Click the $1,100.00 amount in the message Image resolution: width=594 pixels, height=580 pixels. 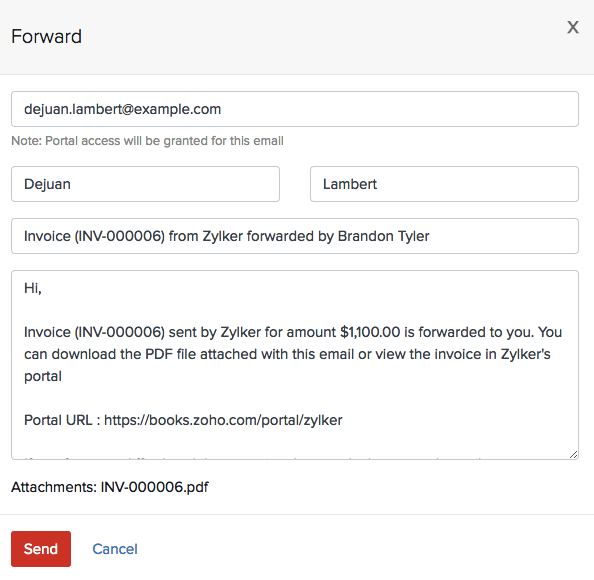[370, 332]
